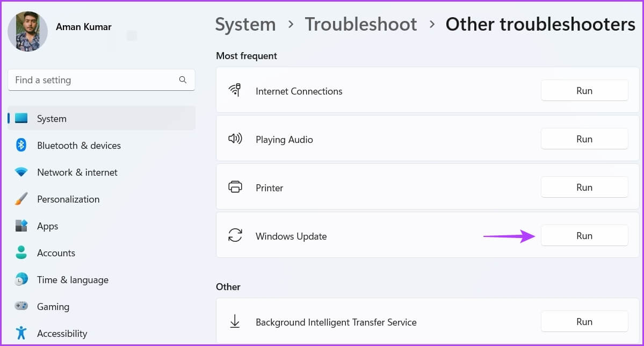
Task: Go back to Troubleshoot breadcrumb
Action: [360, 24]
